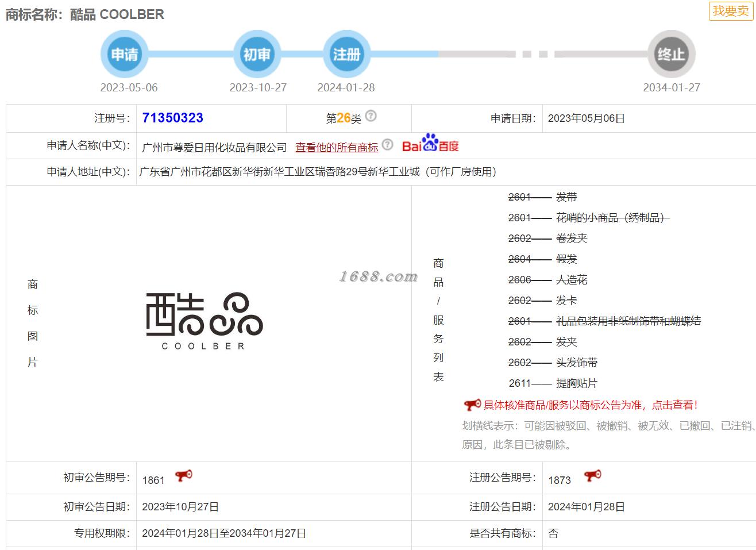Click the 注册 timeline stage circle
Image resolution: width=756 pixels, height=550 pixels.
point(347,54)
